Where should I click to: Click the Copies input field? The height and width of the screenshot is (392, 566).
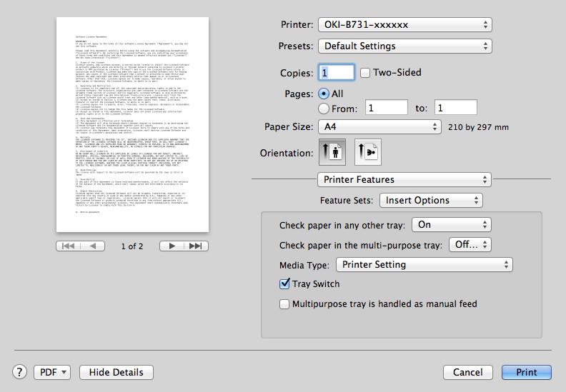(x=337, y=73)
